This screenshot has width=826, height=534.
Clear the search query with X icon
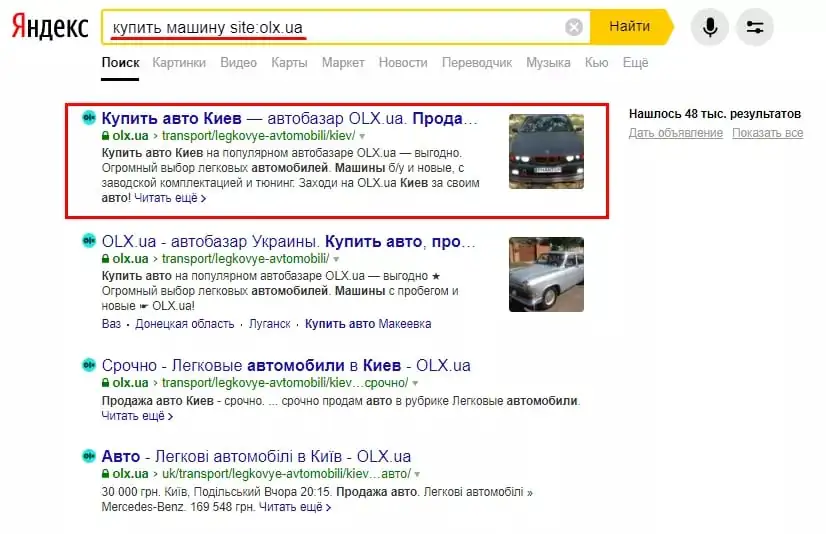click(574, 27)
